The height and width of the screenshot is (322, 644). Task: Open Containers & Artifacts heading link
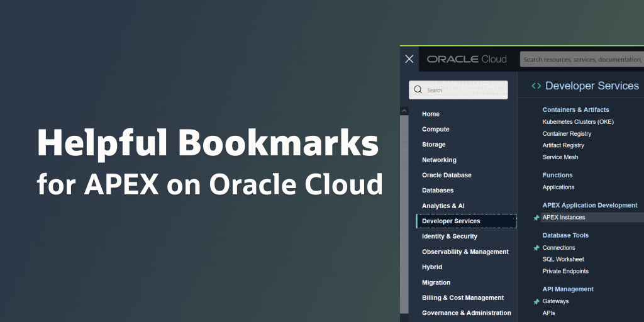[x=575, y=109]
